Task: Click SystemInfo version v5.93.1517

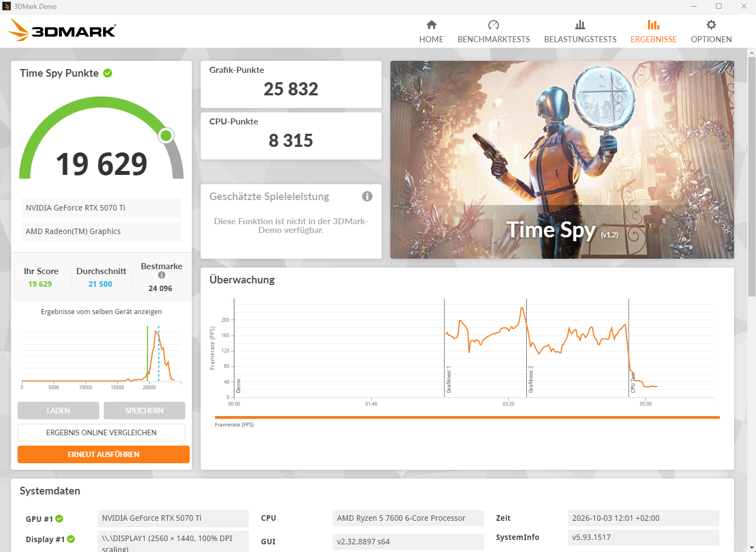Action: tap(644, 537)
